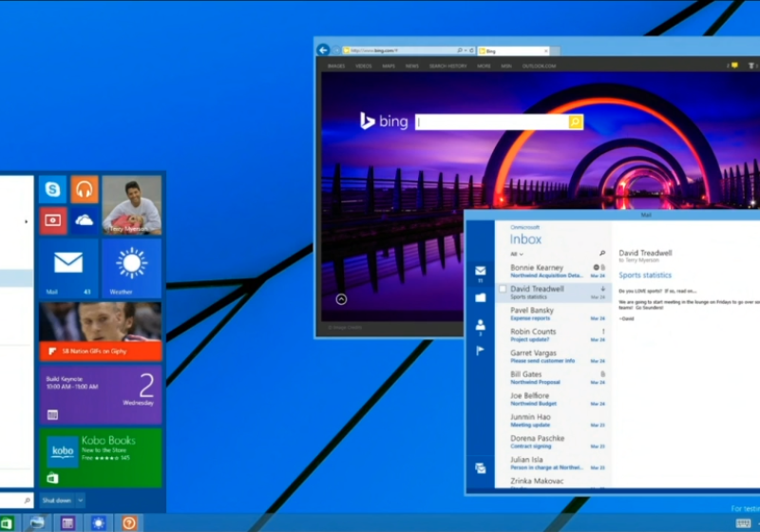Open the Calendar icon on taskbar
The image size is (760, 532).
pos(67,523)
